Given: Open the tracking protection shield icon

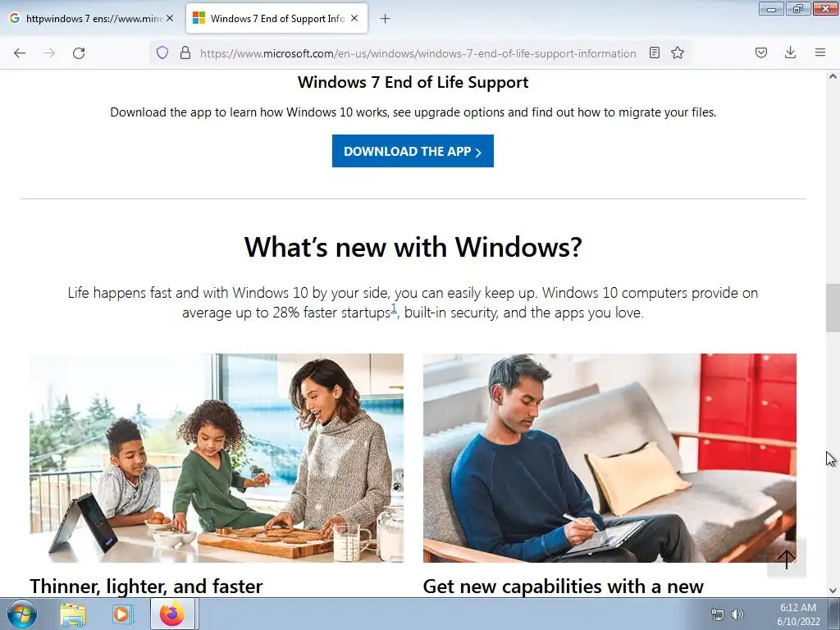Looking at the screenshot, I should tap(162, 52).
